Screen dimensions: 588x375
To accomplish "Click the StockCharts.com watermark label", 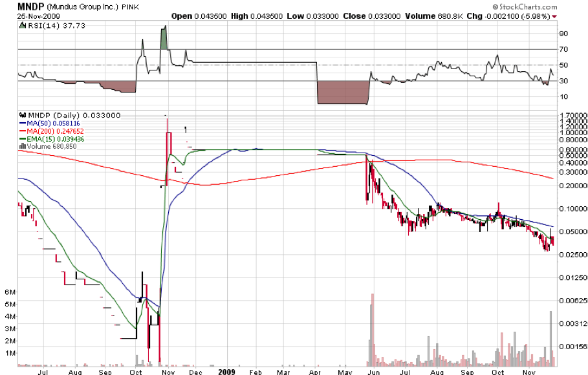I will coord(525,6).
